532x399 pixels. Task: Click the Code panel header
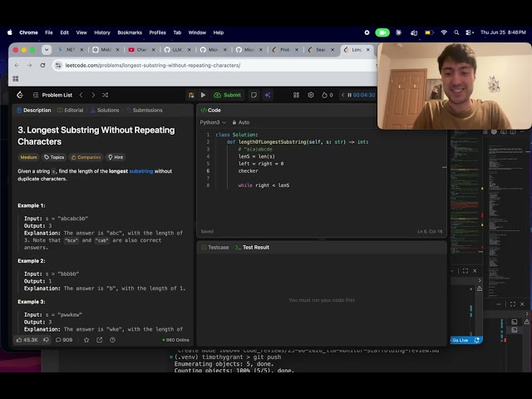pos(210,111)
